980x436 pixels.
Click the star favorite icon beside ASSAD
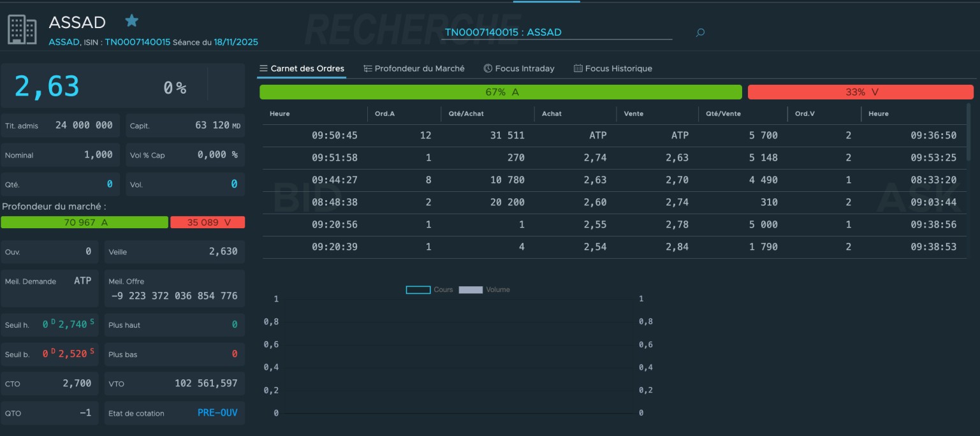[x=132, y=21]
